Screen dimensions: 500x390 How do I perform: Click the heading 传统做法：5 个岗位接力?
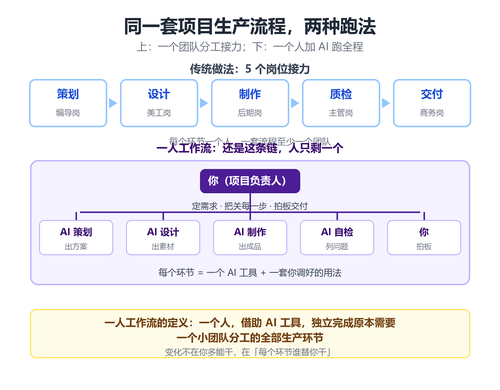click(x=250, y=69)
